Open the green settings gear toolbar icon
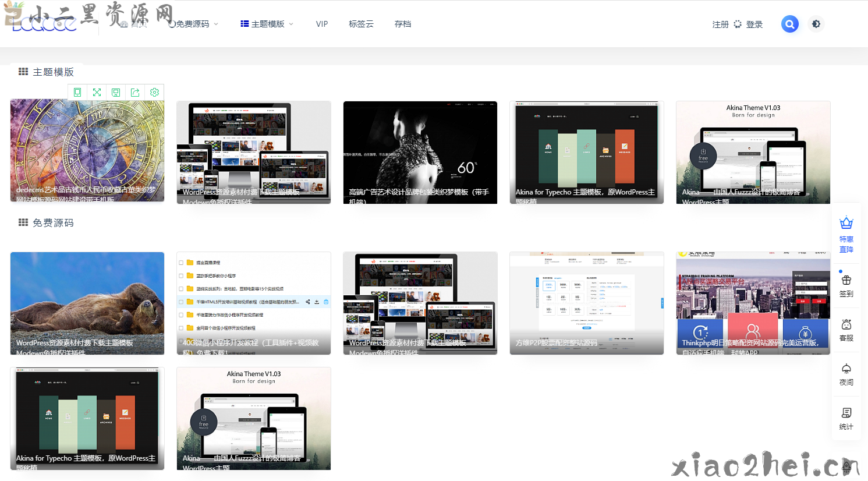 [x=154, y=92]
